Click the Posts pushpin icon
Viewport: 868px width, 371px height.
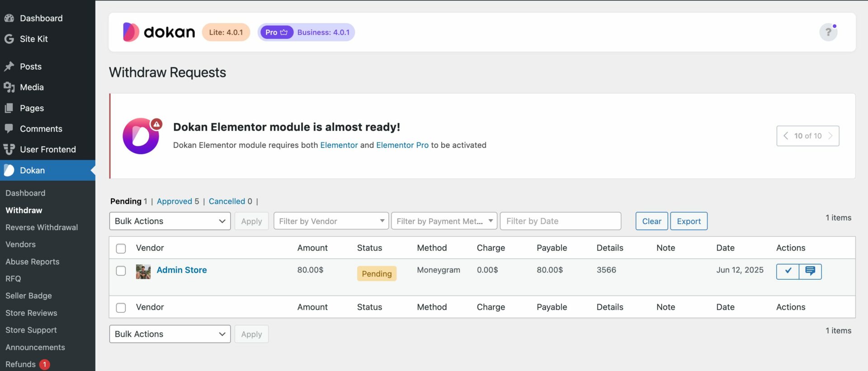(x=9, y=66)
